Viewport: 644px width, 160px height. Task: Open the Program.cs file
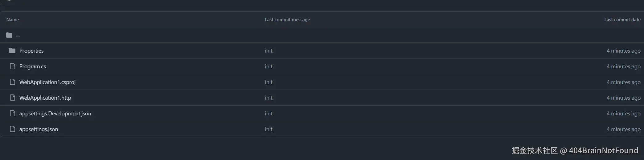[33, 66]
